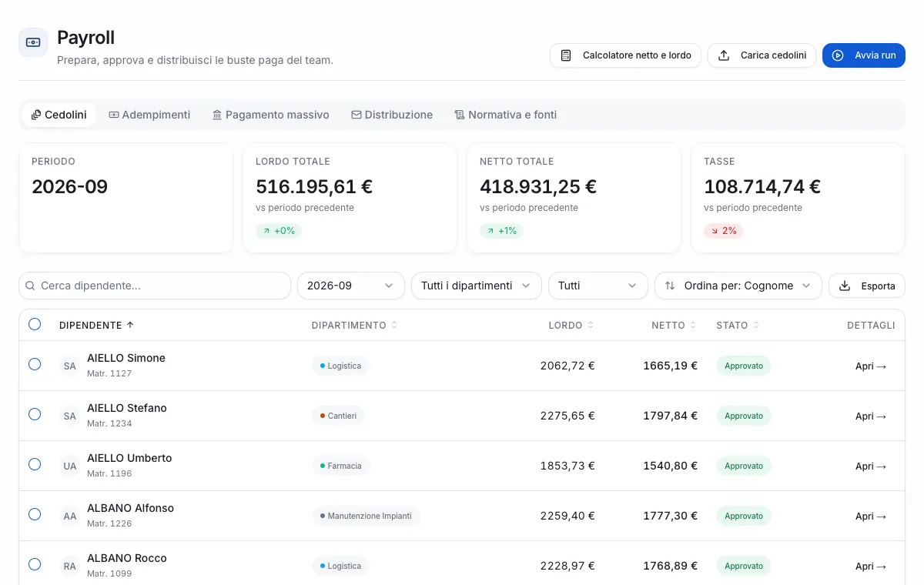
Task: Toggle the select-all checkbox in table header
Action: (x=35, y=324)
